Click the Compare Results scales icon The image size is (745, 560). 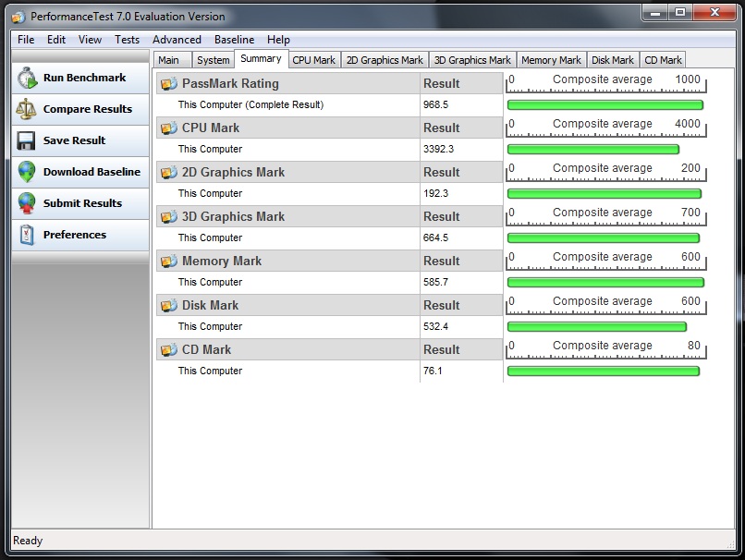pos(26,109)
